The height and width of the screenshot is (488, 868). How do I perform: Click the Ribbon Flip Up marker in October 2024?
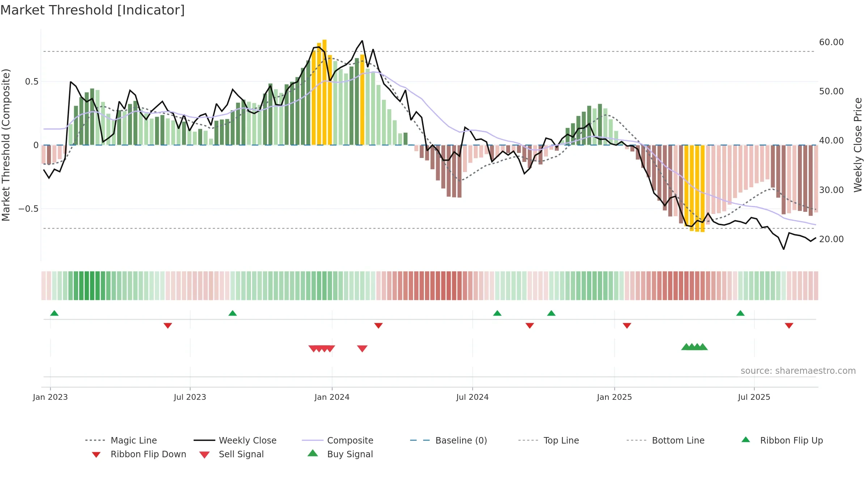tap(551, 313)
